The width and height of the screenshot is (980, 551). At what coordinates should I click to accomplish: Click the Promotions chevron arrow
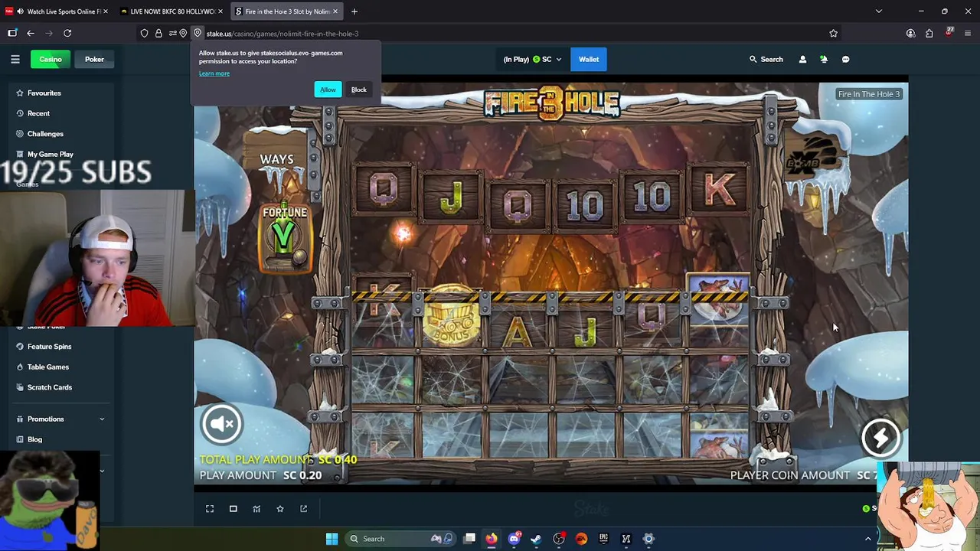[102, 419]
